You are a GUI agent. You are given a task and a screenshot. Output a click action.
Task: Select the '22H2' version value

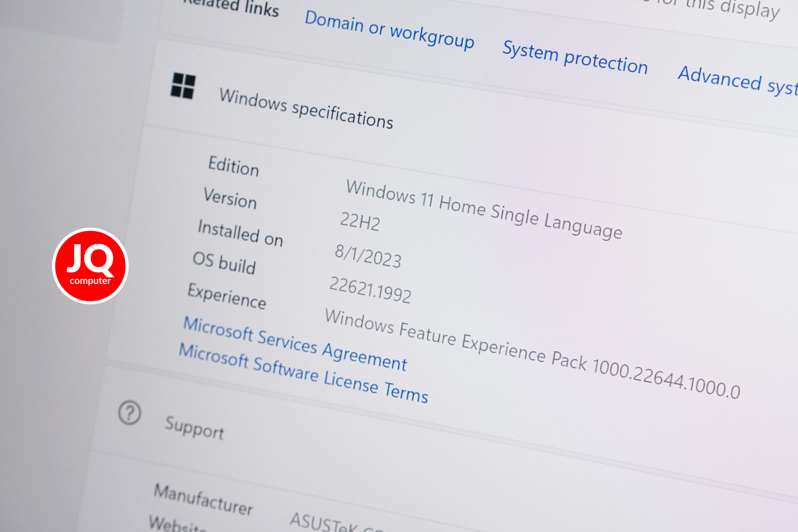point(360,222)
